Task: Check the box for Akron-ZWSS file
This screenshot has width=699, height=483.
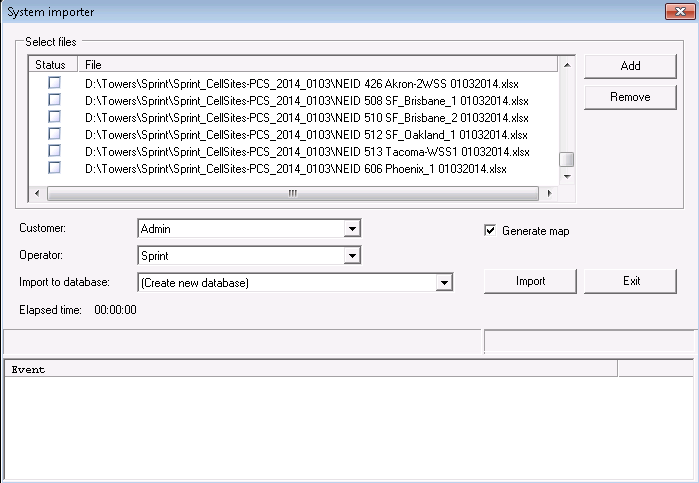Action: coord(54,83)
